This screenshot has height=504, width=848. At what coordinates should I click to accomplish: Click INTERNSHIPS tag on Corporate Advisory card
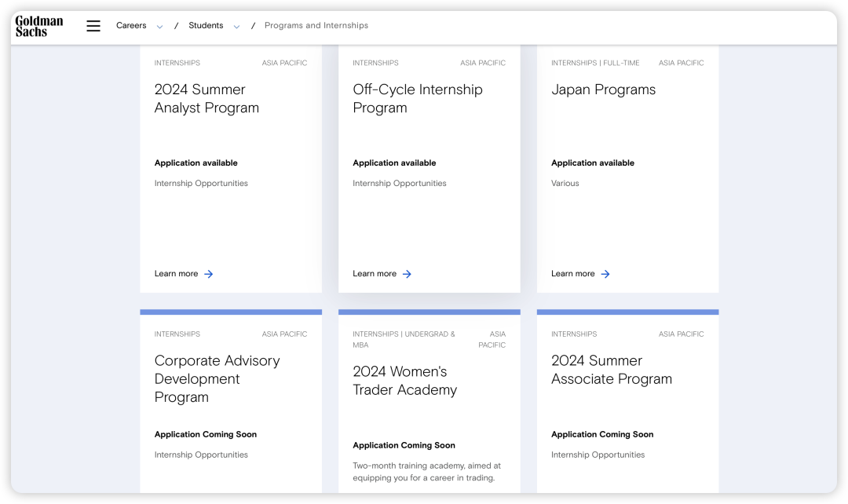(177, 334)
